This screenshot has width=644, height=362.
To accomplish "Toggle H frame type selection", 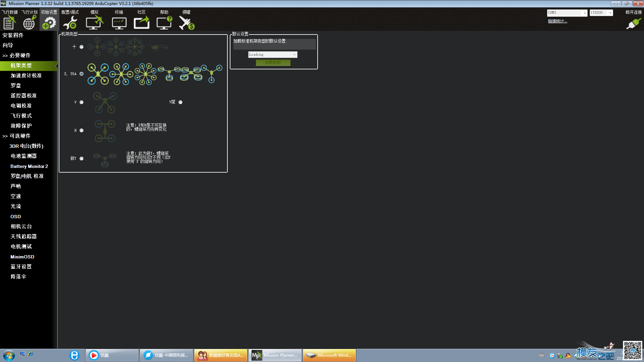I will coord(82,130).
